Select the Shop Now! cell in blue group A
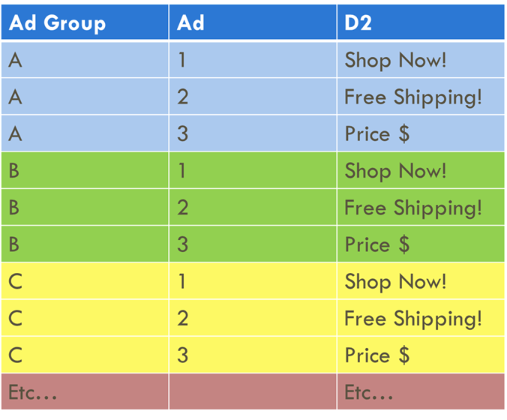507x420 pixels. (x=395, y=60)
